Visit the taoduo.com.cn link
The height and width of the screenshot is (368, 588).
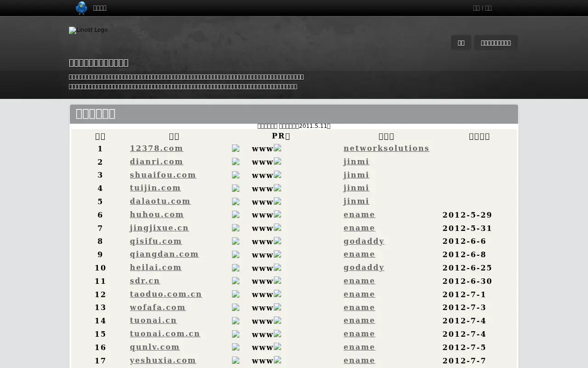click(166, 294)
